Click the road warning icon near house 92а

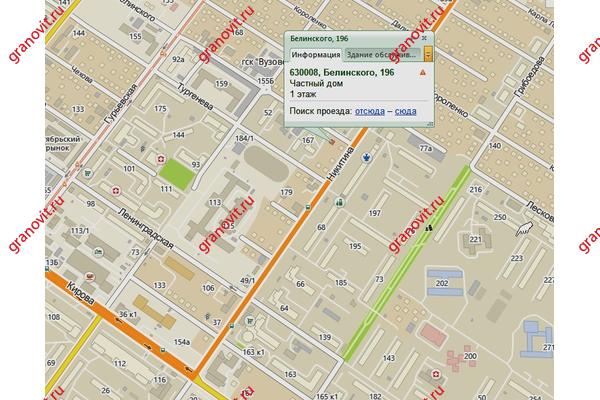pyautogui.click(x=163, y=54)
